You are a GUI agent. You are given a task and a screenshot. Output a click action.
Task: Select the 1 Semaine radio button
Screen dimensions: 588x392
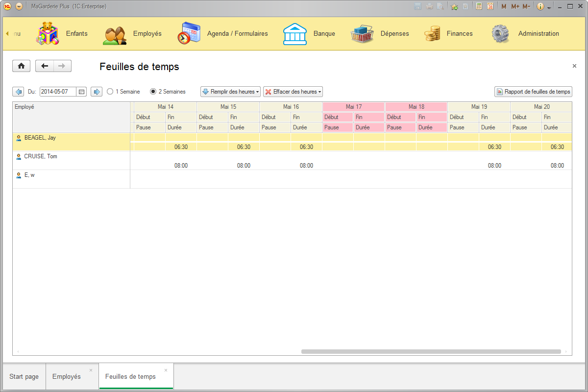(110, 91)
